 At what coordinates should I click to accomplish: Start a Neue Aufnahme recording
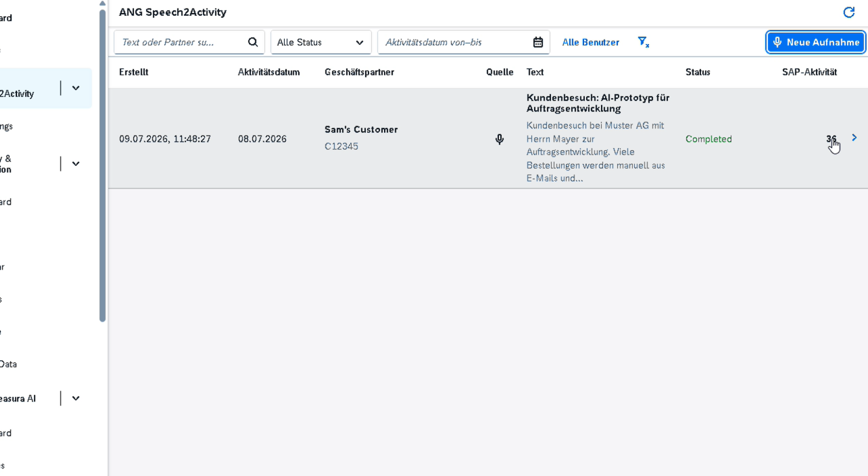816,42
